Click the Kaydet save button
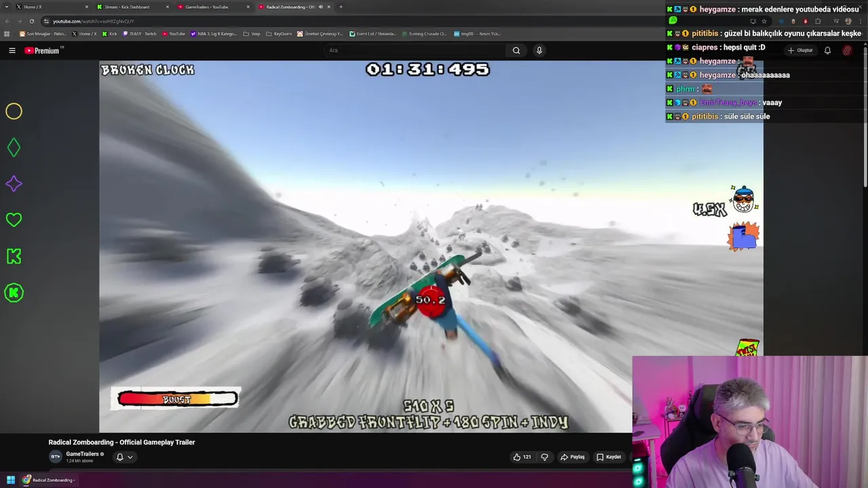Viewport: 868px width, 488px height. (609, 457)
